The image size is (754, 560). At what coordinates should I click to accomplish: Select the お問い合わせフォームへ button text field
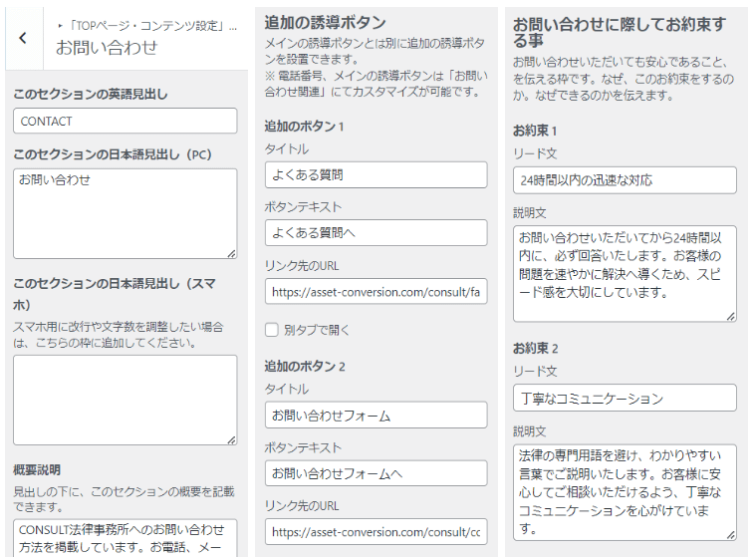tap(377, 473)
